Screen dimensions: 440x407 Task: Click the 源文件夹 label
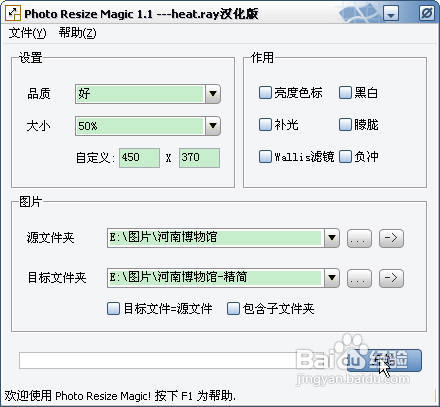pos(50,238)
